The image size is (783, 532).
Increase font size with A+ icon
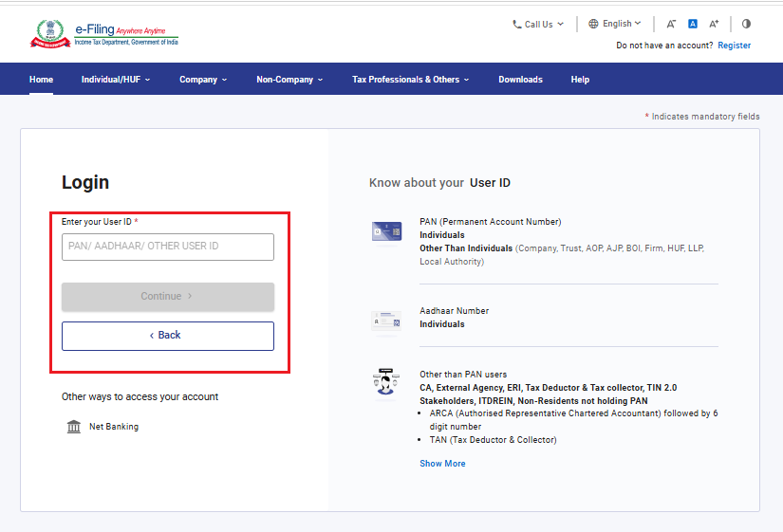714,24
